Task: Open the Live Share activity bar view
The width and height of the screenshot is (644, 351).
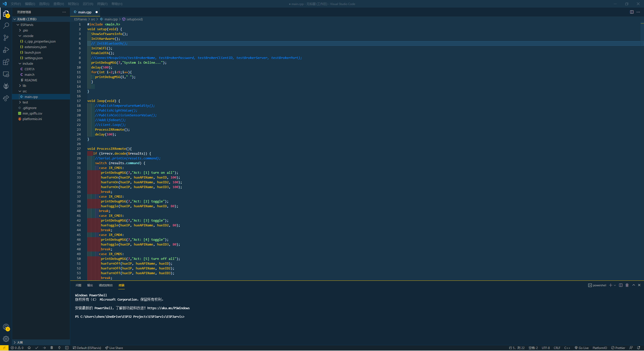Action: pyautogui.click(x=6, y=98)
